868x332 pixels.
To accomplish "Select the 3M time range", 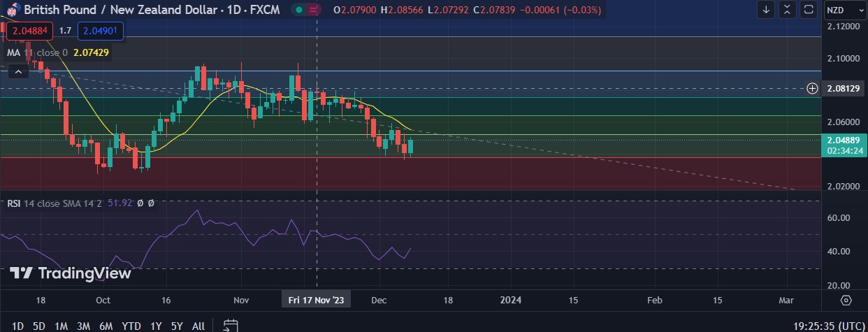I will coord(83,325).
